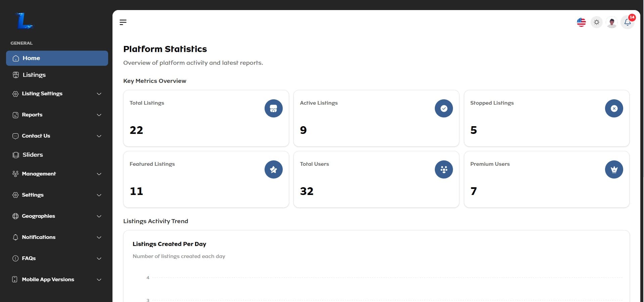Open the user profile avatar
The height and width of the screenshot is (302, 644).
coord(612,22)
